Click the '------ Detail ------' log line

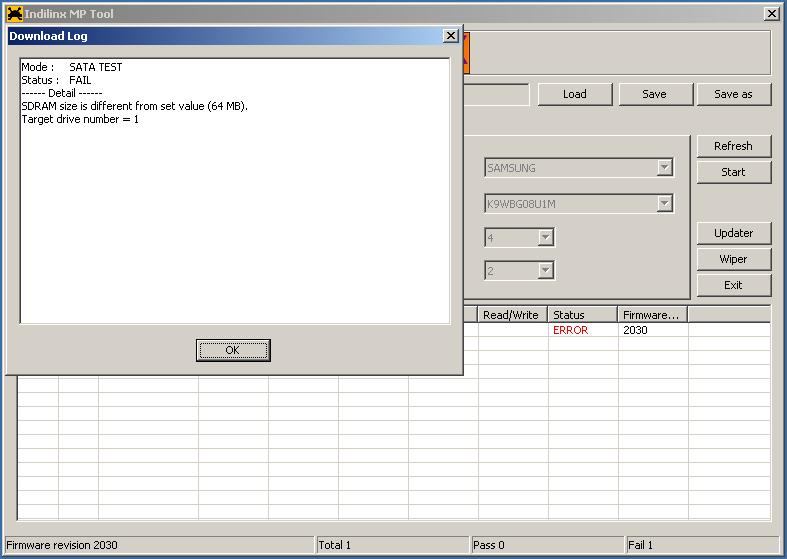(x=62, y=93)
